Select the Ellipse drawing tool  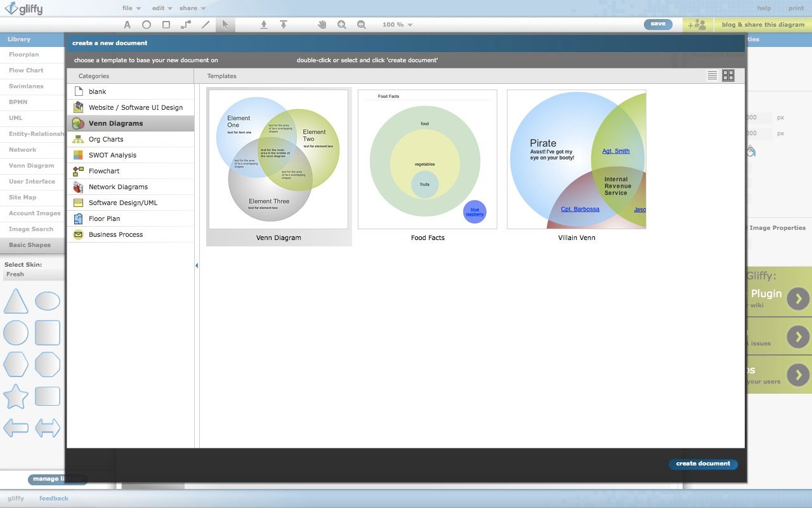click(147, 25)
